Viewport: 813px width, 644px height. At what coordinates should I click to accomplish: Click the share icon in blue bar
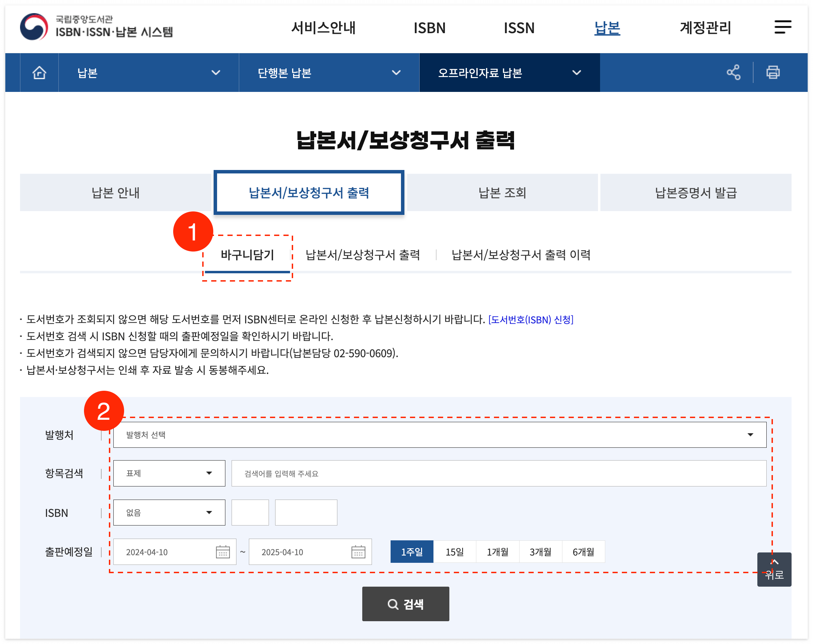click(733, 72)
